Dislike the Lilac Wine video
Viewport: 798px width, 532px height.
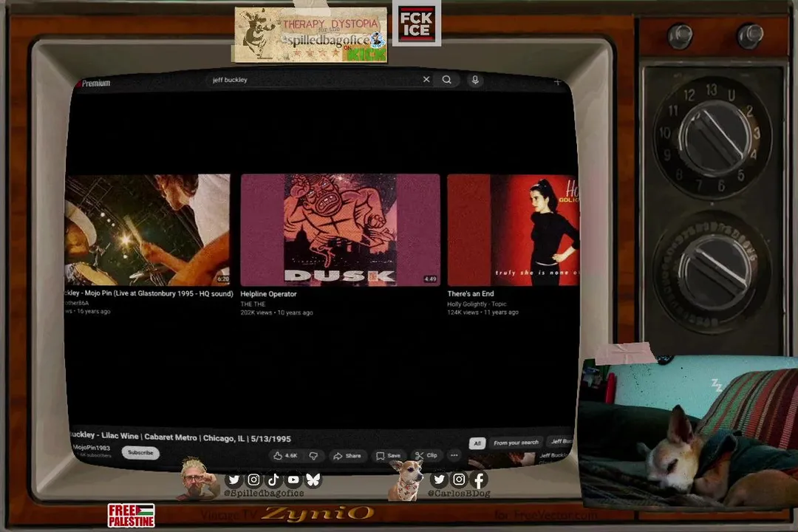[x=313, y=456]
